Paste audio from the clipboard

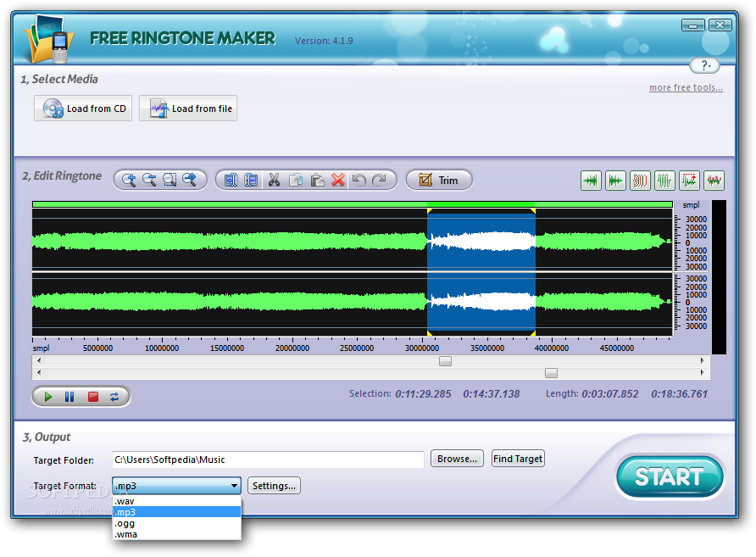[317, 181]
